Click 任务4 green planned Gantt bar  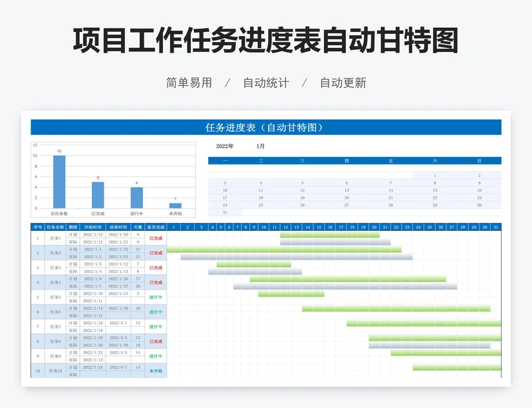click(x=348, y=280)
